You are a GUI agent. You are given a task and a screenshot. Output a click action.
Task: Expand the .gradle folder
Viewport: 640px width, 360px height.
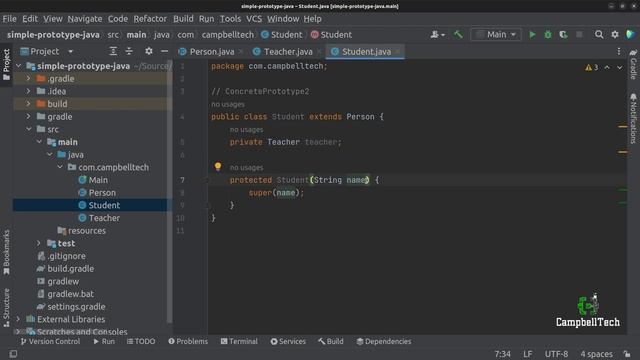(28, 78)
